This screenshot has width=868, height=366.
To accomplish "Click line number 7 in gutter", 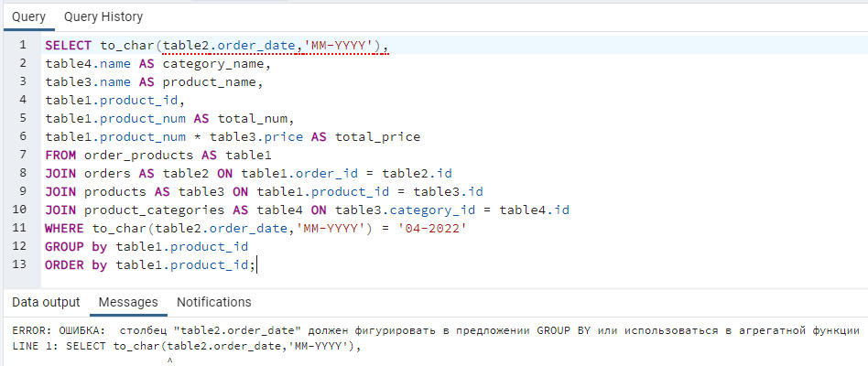I will [23, 155].
